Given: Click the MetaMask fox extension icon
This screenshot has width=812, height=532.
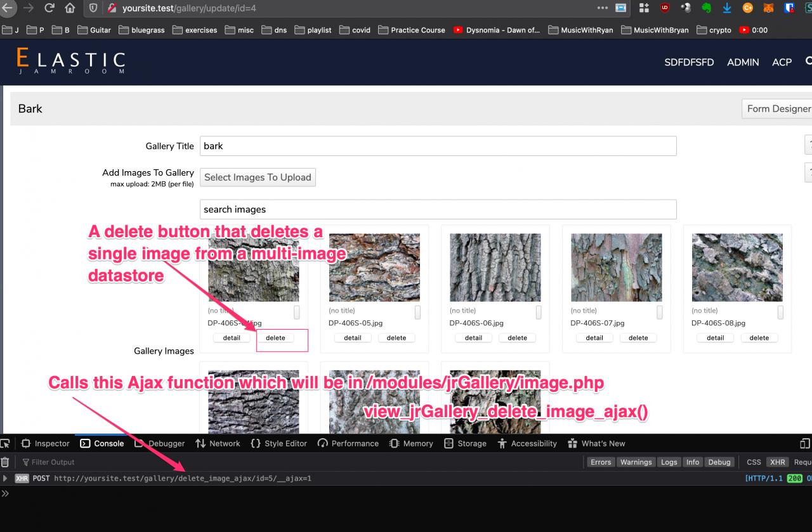Looking at the screenshot, I should 768,8.
